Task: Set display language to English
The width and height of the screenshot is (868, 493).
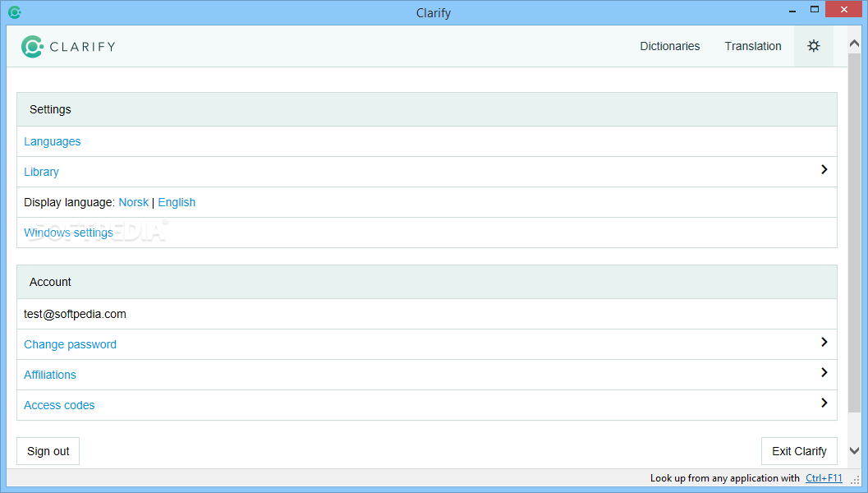Action: point(177,202)
